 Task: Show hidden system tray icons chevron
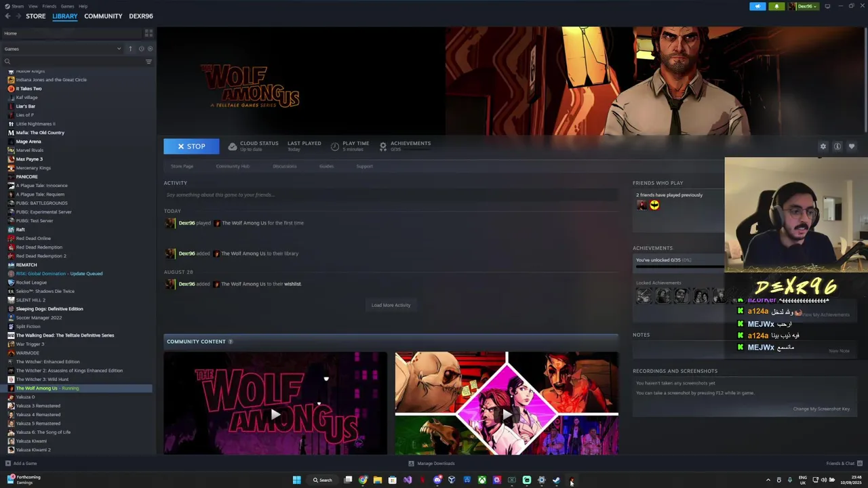coord(768,480)
